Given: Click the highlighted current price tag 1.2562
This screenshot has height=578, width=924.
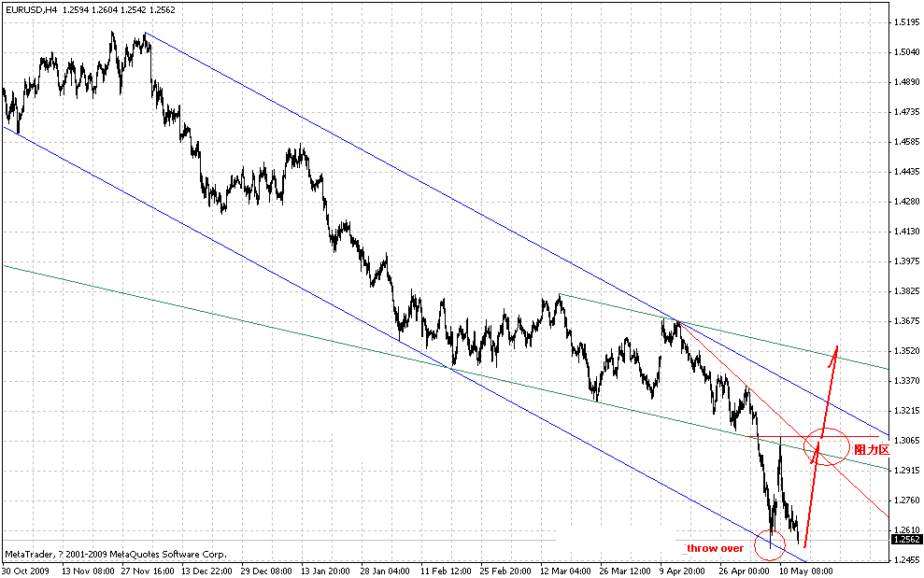Looking at the screenshot, I should coord(907,540).
